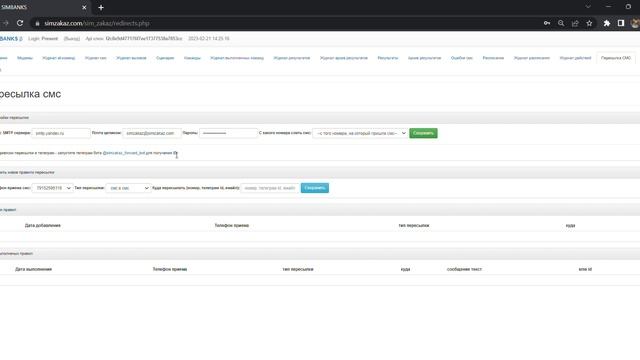
Task: Click the SIMBANKS logo link
Action: tap(11, 38)
